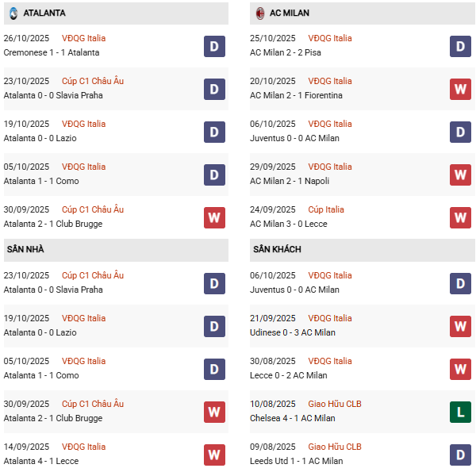Click the AC MILAN team header title
The image size is (476, 472).
click(x=290, y=13)
